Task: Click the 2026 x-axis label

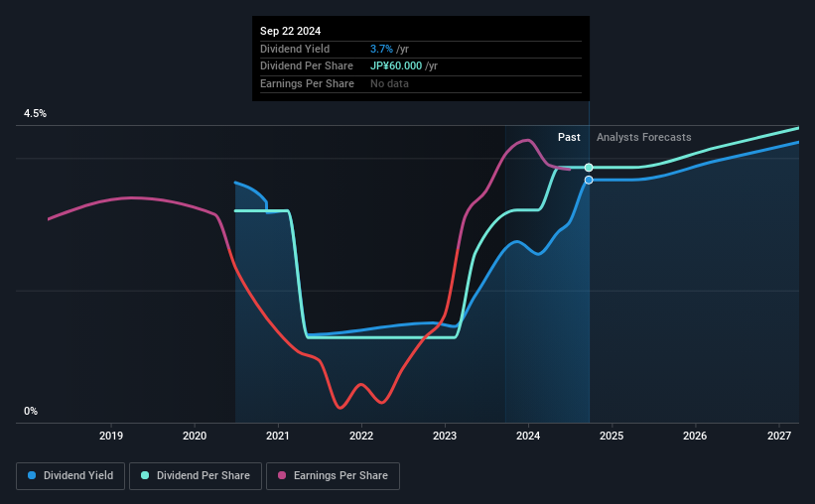Action: click(695, 436)
